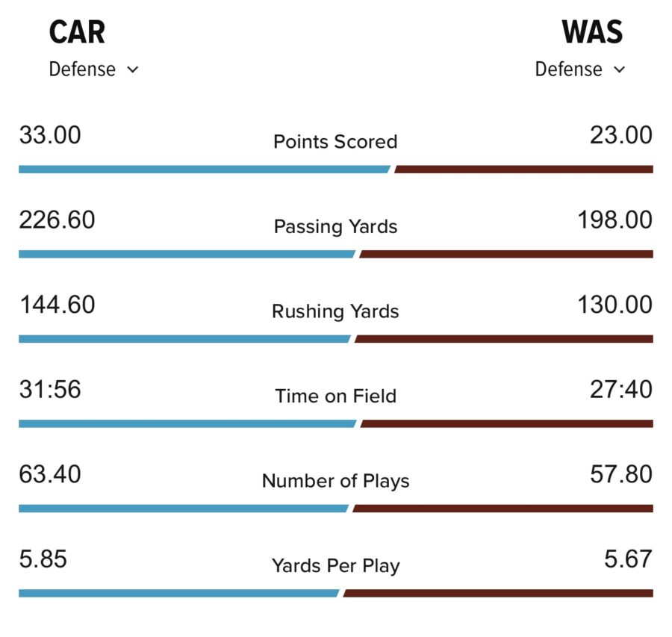Click CAR's 226.60 passing yards value
This screenshot has width=672, height=637.
click(x=57, y=220)
